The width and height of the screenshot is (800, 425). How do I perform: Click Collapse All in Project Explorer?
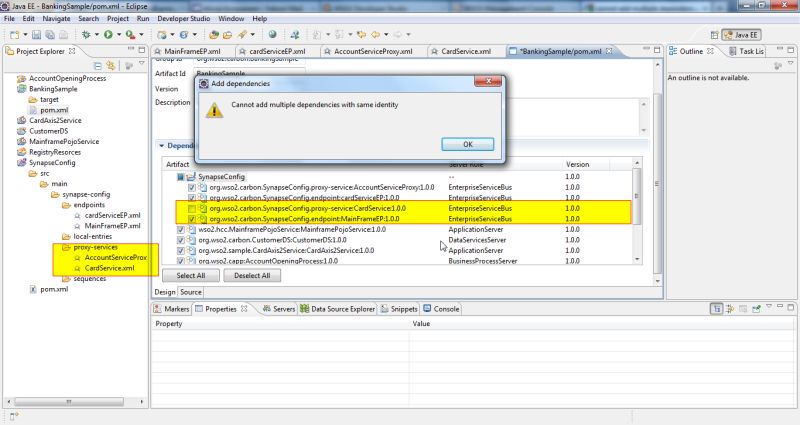pyautogui.click(x=97, y=65)
